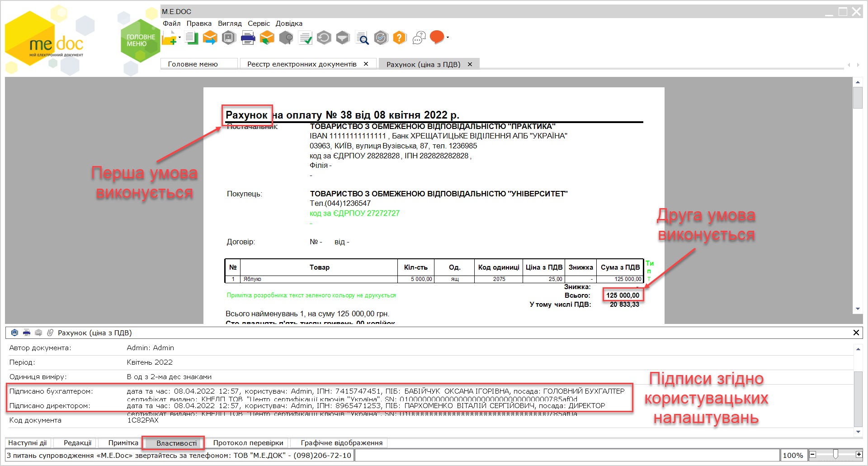Viewport: 868px width, 466px height.
Task: Click the green 'код за ЄДРПОУ 27272727' text
Action: [x=354, y=213]
